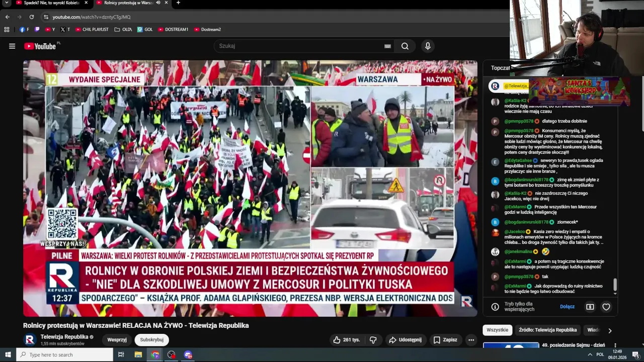Switch to Chrome on the taskbar
The height and width of the screenshot is (362, 644).
coord(155,354)
